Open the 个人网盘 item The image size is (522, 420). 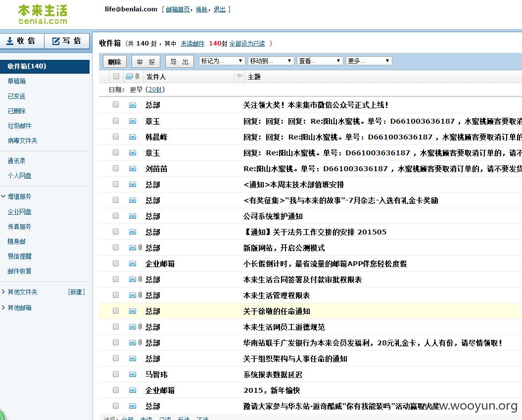pos(20,176)
